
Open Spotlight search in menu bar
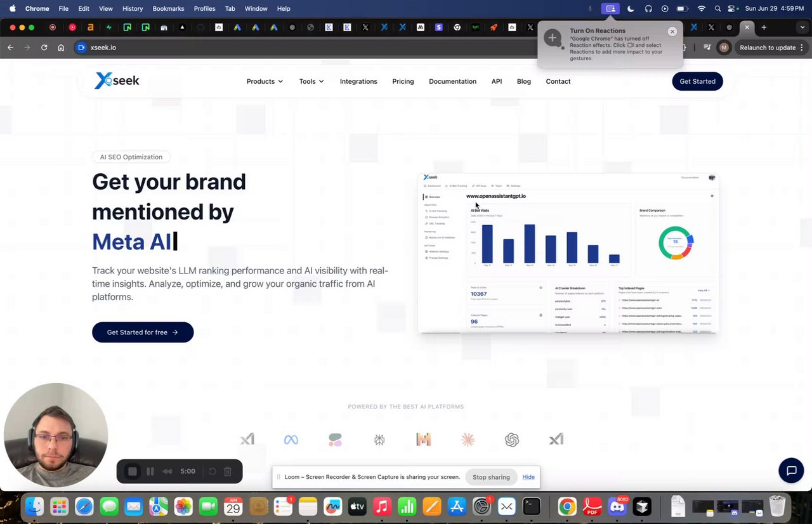tap(717, 8)
